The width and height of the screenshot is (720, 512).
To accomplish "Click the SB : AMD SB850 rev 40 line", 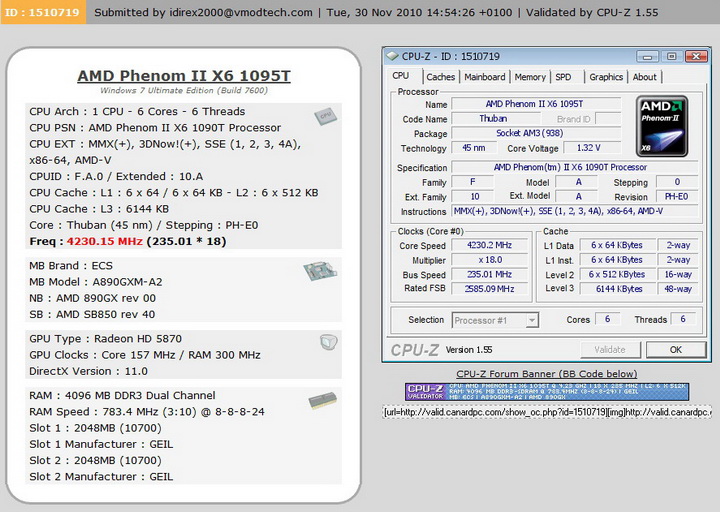I will click(x=92, y=315).
